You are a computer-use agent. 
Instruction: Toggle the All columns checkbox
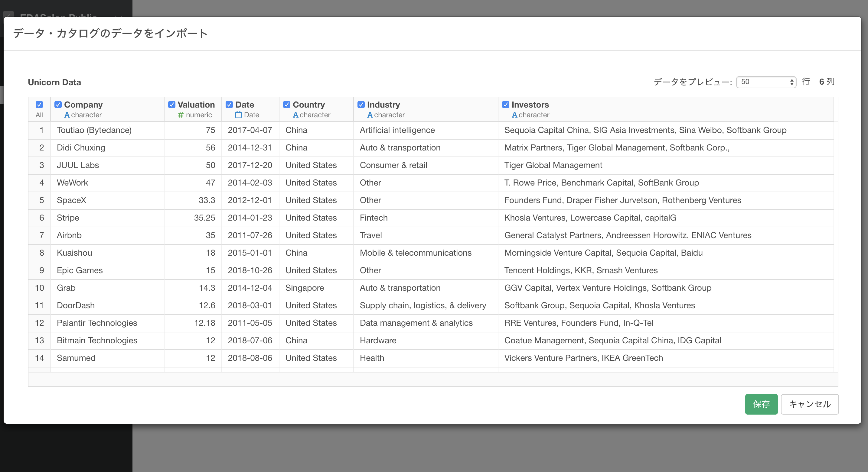[39, 105]
